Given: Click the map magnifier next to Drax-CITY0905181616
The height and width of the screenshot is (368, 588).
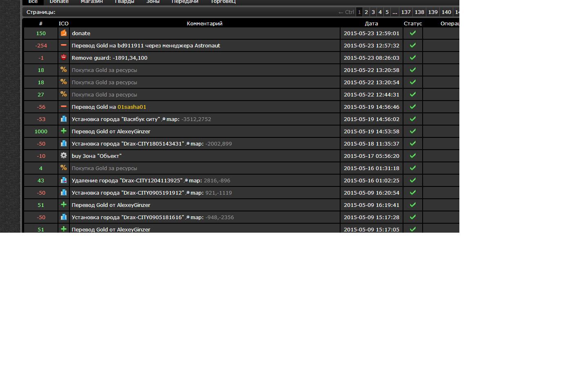Looking at the screenshot, I should pyautogui.click(x=187, y=218).
